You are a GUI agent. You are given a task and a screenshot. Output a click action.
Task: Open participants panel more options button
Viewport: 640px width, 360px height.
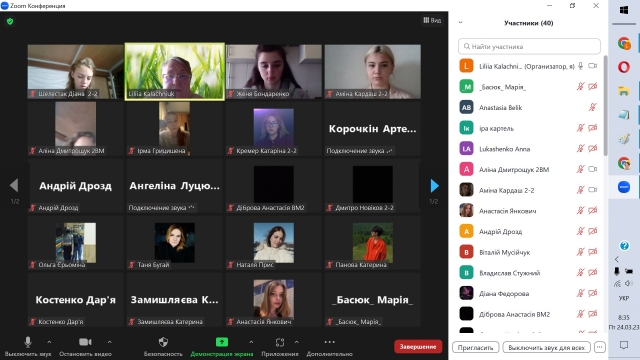pos(599,347)
